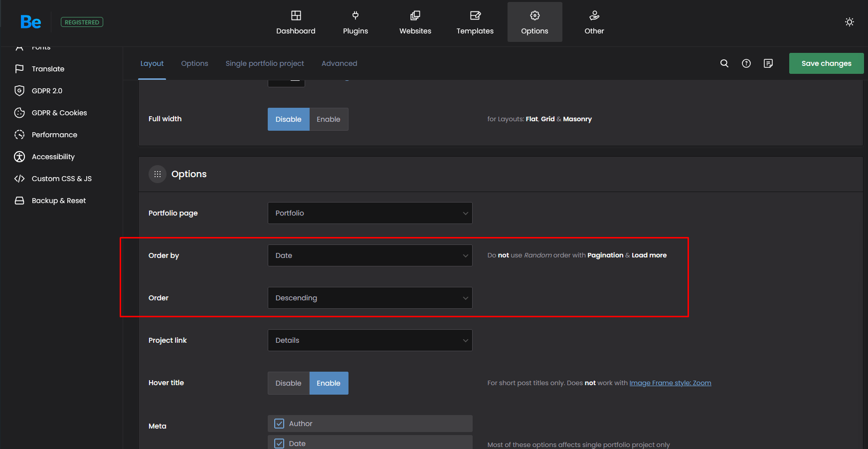Open the Templates section
868x449 pixels.
tap(475, 22)
